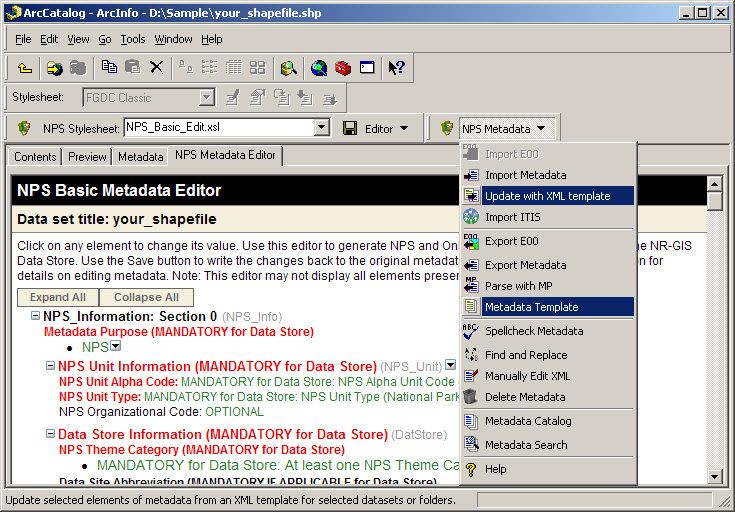Select the NPS Metadata Editor tab

coord(225,155)
